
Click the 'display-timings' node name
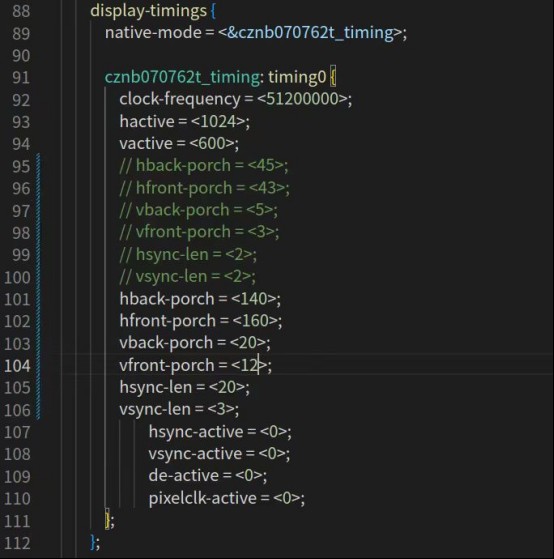[x=148, y=11]
